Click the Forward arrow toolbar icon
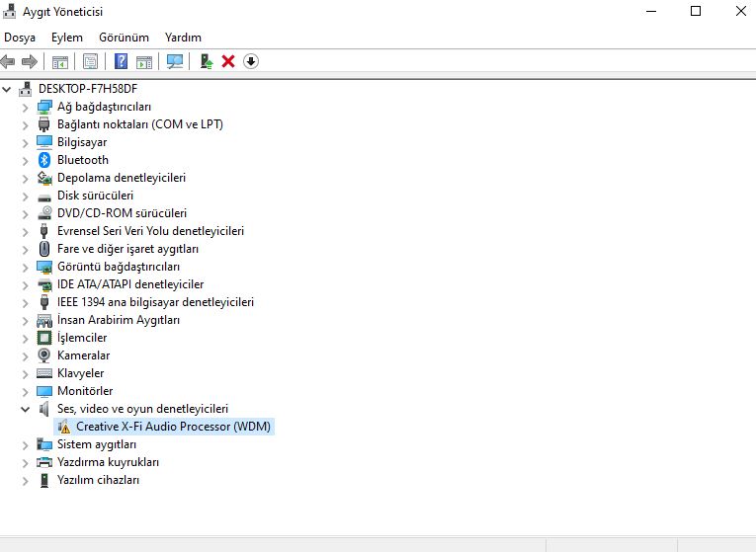The height and width of the screenshot is (552, 756). coord(30,61)
